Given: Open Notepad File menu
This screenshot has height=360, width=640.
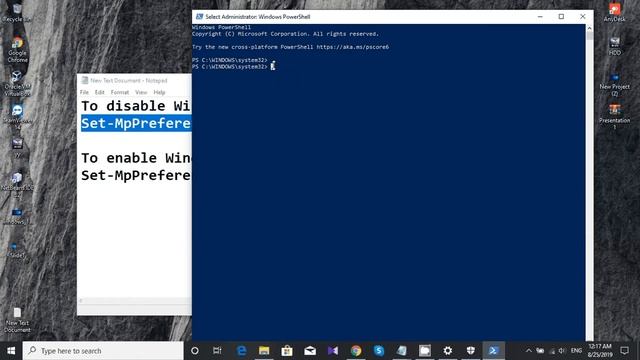Looking at the screenshot, I should pos(84,92).
